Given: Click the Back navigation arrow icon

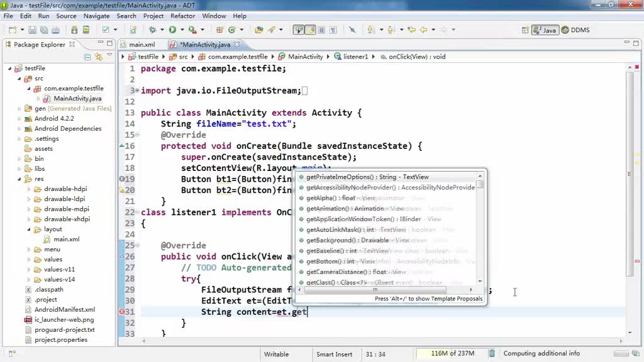Looking at the screenshot, I should click(423, 30).
